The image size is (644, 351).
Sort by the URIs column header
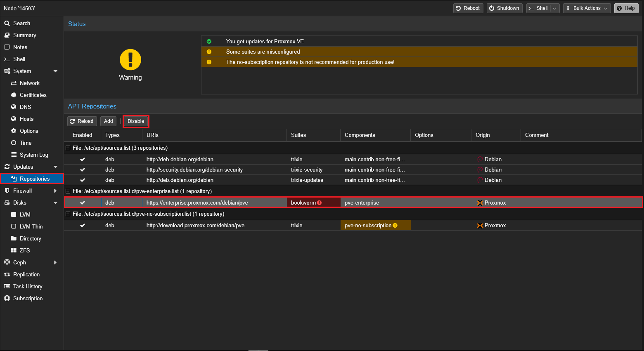click(x=152, y=135)
